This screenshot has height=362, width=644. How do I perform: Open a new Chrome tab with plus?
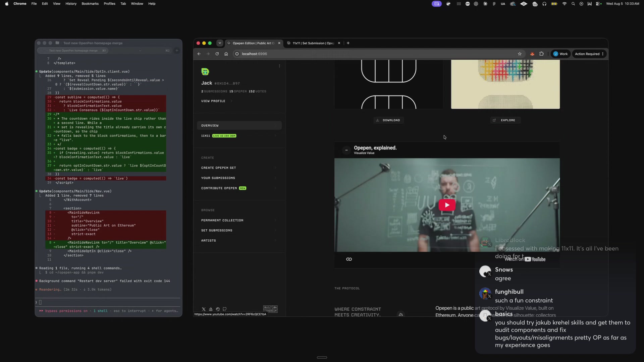pyautogui.click(x=348, y=43)
